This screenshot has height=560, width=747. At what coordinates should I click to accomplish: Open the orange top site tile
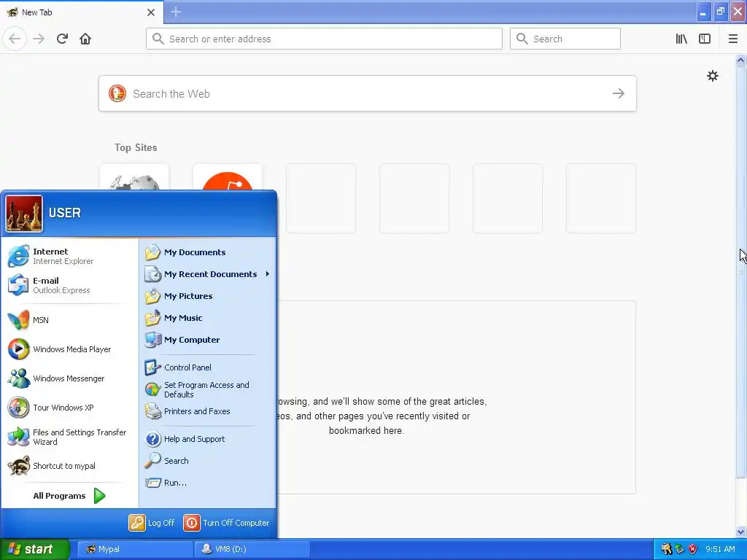tap(228, 177)
